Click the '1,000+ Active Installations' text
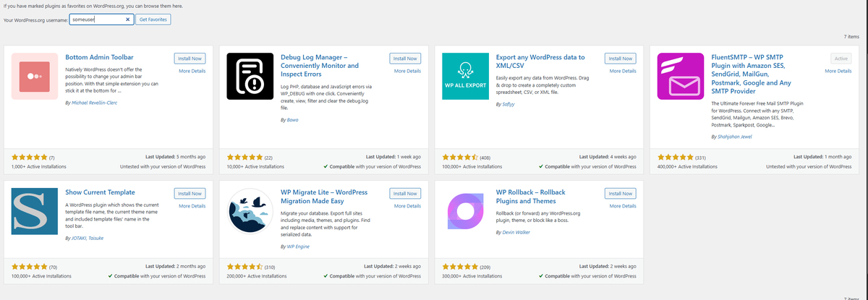The image size is (868, 300). pos(39,166)
